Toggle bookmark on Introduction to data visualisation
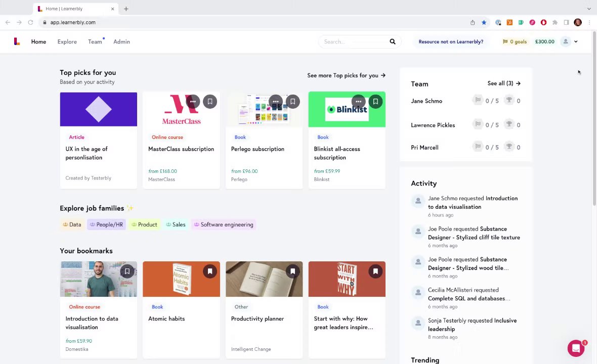Viewport: 597px width, 364px height. (x=127, y=271)
